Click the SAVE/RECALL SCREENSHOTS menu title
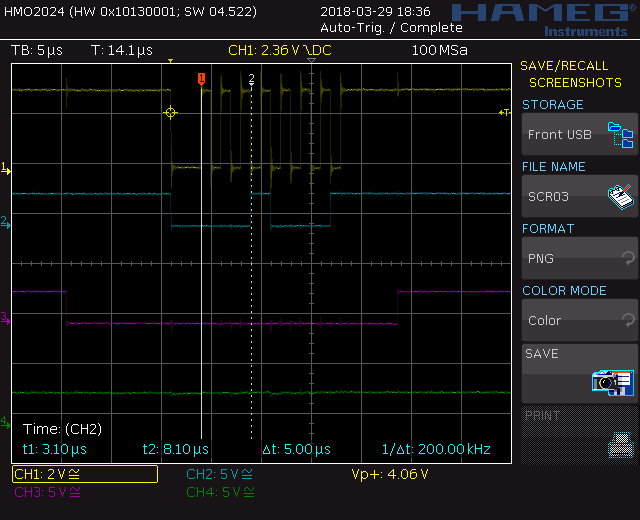Screen dimensions: 640x520 (571, 74)
